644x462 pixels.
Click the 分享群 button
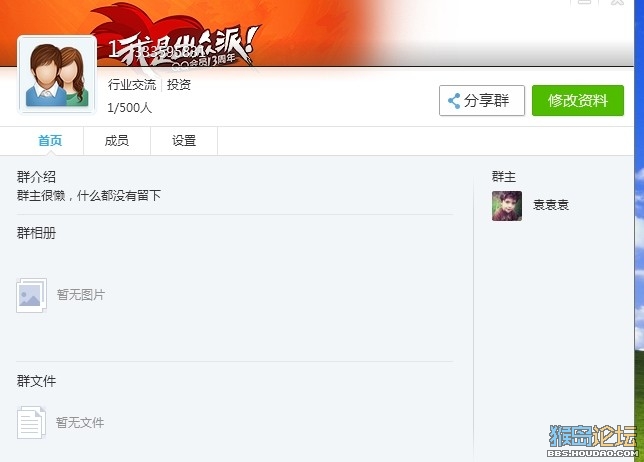click(482, 101)
